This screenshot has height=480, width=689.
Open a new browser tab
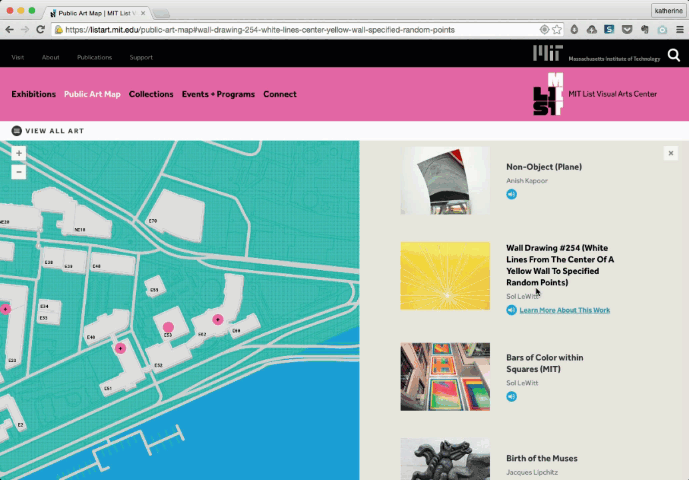click(161, 14)
